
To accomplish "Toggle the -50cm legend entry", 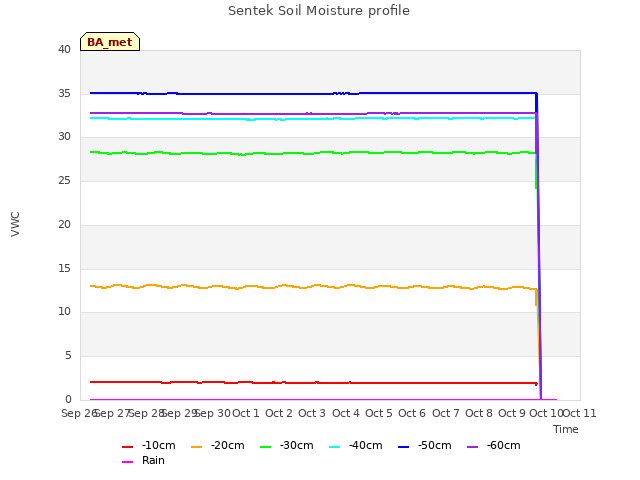I will pyautogui.click(x=424, y=446).
